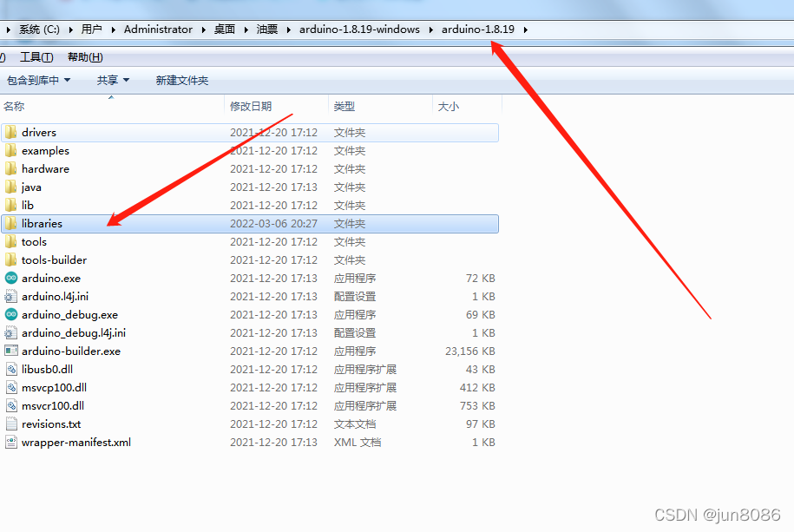Click the tools-builder folder icon
This screenshot has width=794, height=532.
pyautogui.click(x=10, y=260)
